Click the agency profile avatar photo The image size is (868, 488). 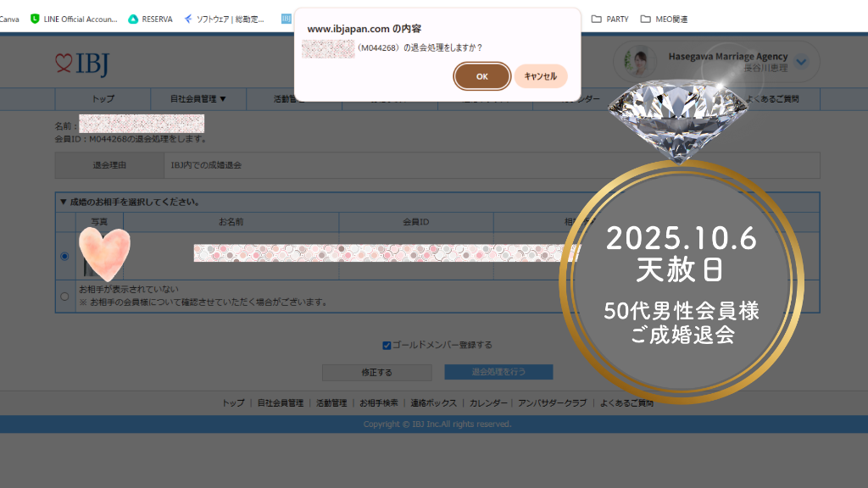click(639, 61)
